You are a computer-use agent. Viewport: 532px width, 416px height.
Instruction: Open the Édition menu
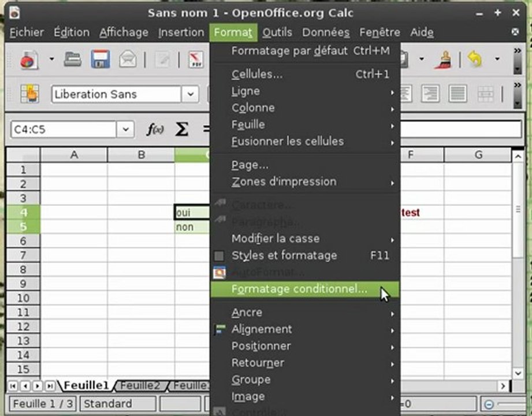coord(72,32)
